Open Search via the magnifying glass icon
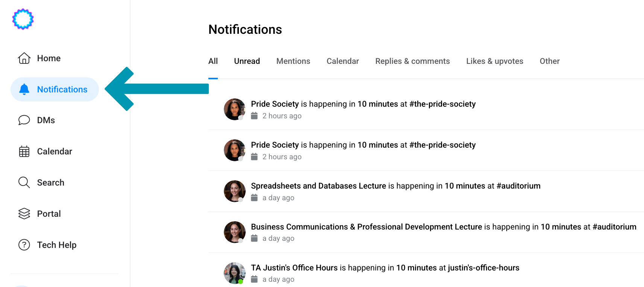644x287 pixels. pos(24,183)
